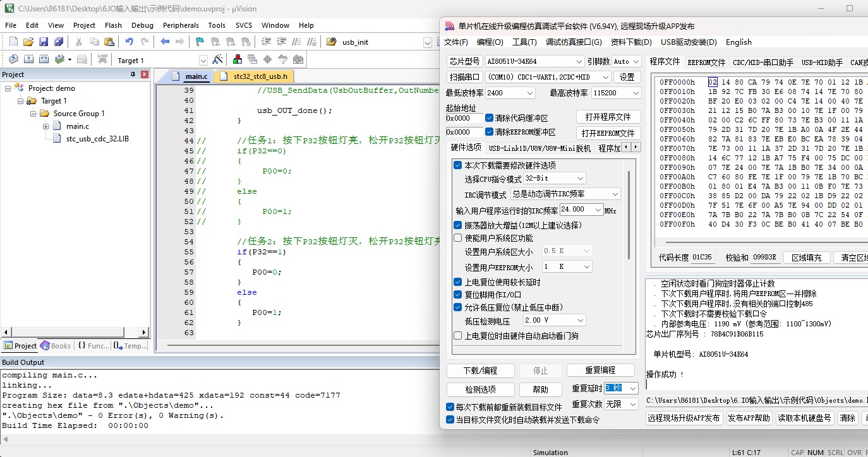The width and height of the screenshot is (868, 457).
Task: Toggle 振荡器放大增益 checkbox
Action: [x=458, y=225]
